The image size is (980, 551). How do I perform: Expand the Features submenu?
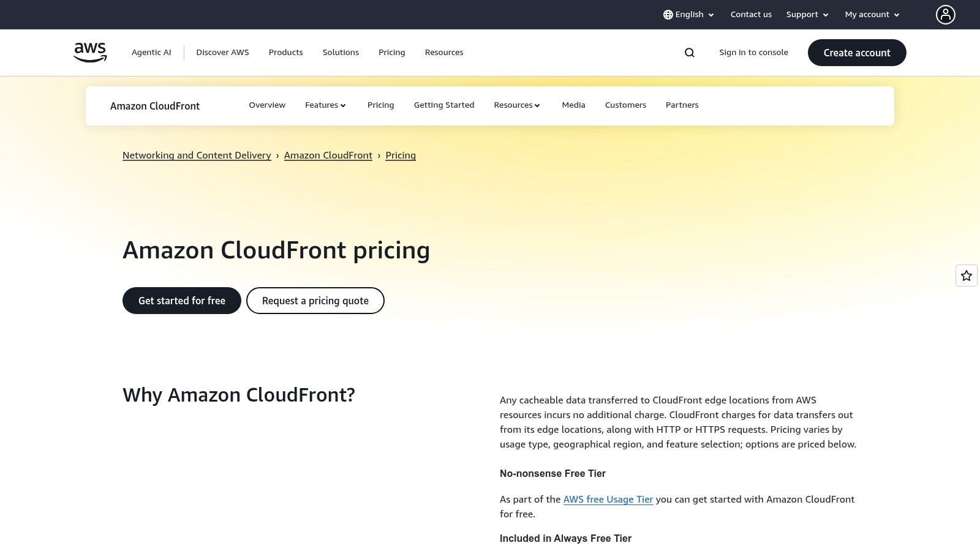click(326, 105)
